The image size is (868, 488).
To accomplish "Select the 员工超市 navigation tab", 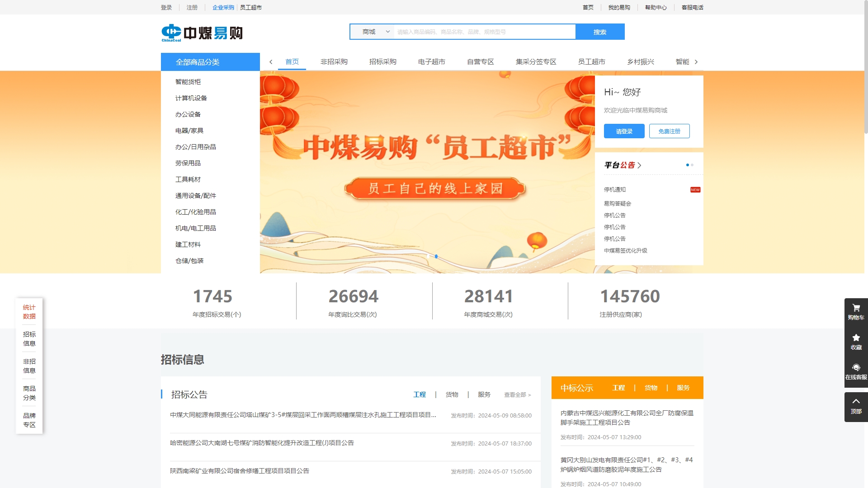I will point(592,62).
